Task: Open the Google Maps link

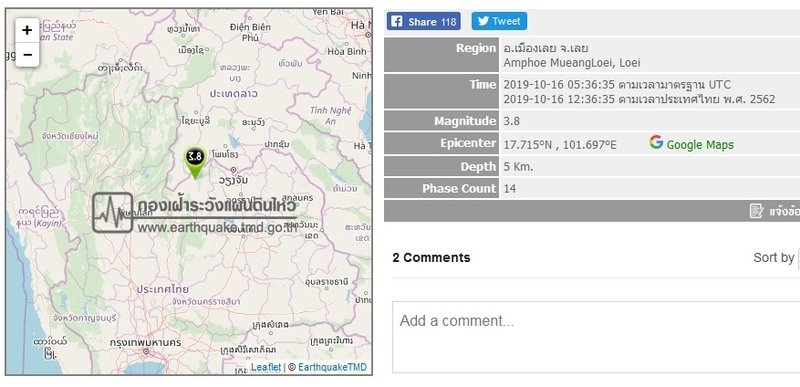Action: tap(700, 145)
